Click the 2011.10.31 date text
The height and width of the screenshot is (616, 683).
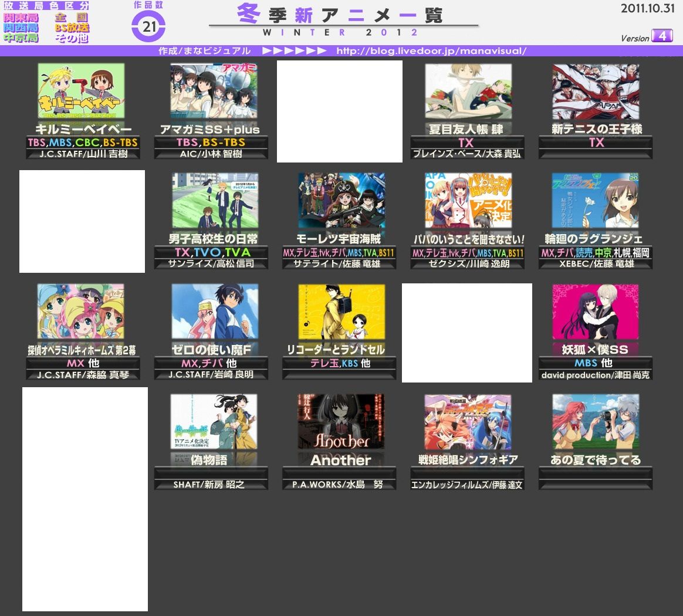click(647, 8)
